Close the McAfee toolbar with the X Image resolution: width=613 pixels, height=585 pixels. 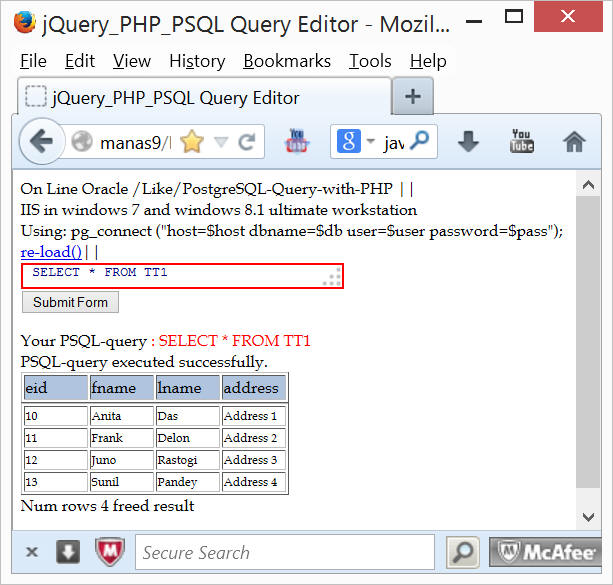(32, 552)
